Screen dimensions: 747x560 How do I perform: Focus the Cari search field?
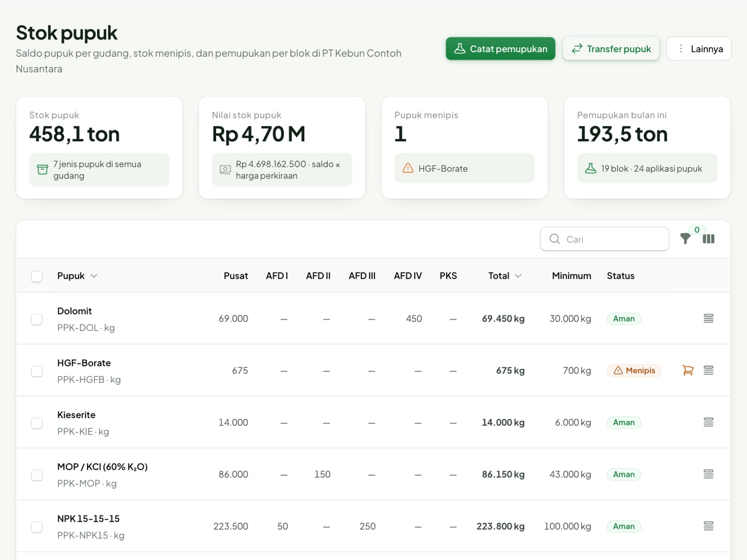(605, 239)
